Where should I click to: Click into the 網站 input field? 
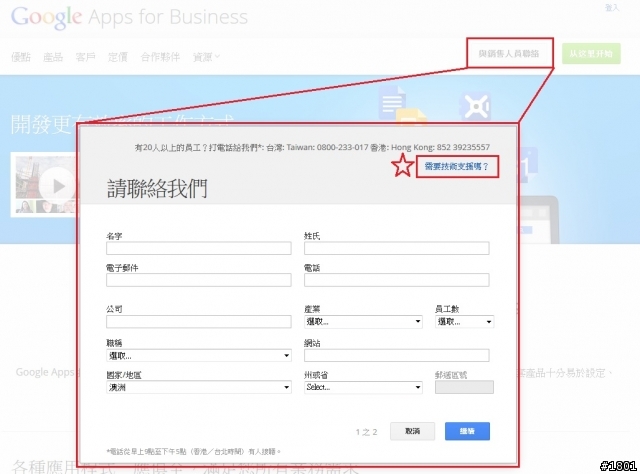(x=396, y=355)
